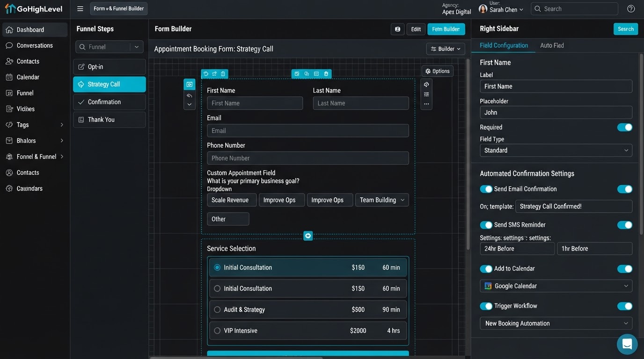
Task: Switch to the Auto Fied tab
Action: 552,45
